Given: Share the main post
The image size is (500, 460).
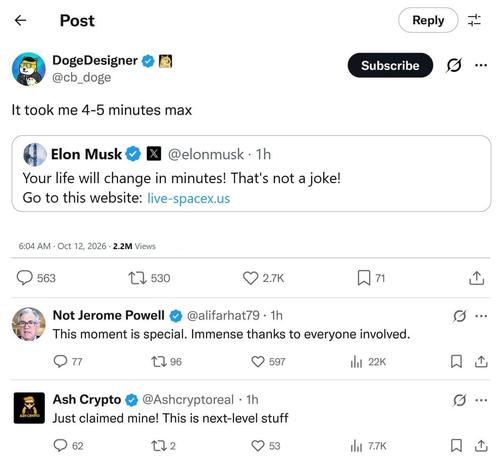Looking at the screenshot, I should point(476,278).
